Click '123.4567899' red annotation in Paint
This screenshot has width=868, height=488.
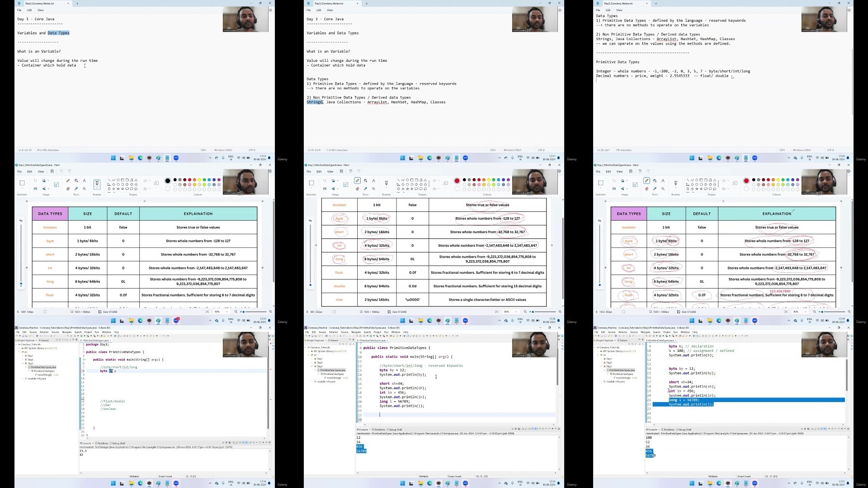coord(780,291)
